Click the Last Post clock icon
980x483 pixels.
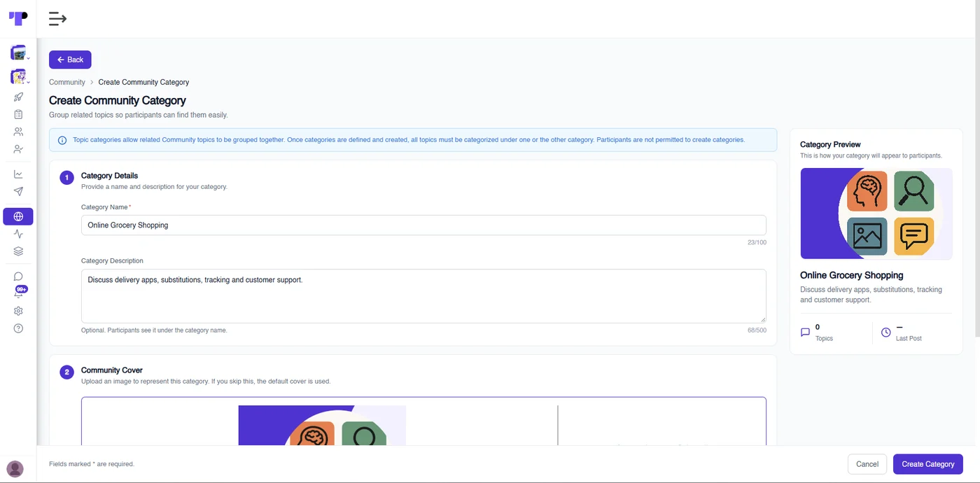coord(885,332)
